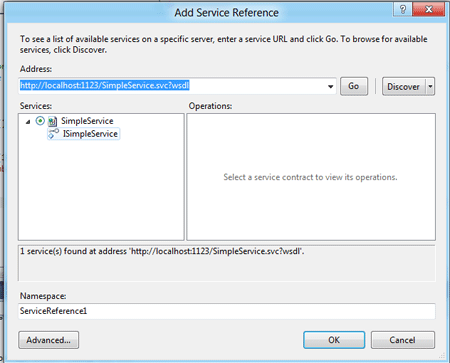Click the 'Address:' label

point(36,69)
